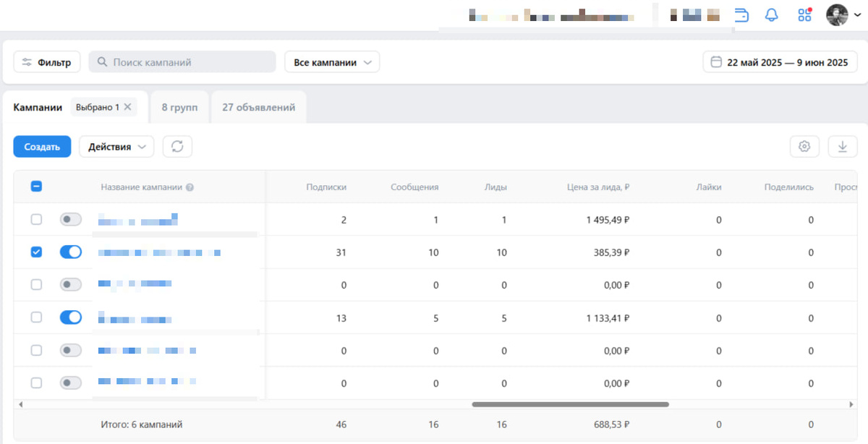Open the 'Все кампании' dropdown
The image size is (868, 444).
pos(332,62)
